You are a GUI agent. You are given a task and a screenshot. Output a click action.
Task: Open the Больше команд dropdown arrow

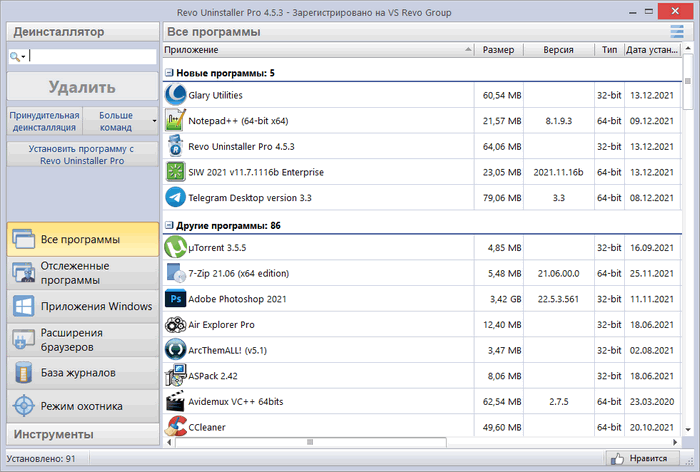(x=154, y=121)
